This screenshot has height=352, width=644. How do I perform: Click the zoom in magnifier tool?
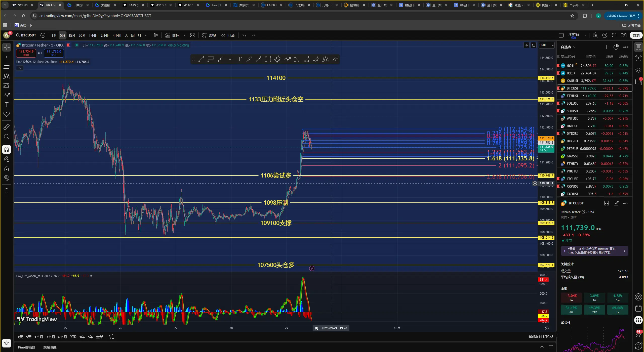(7, 137)
